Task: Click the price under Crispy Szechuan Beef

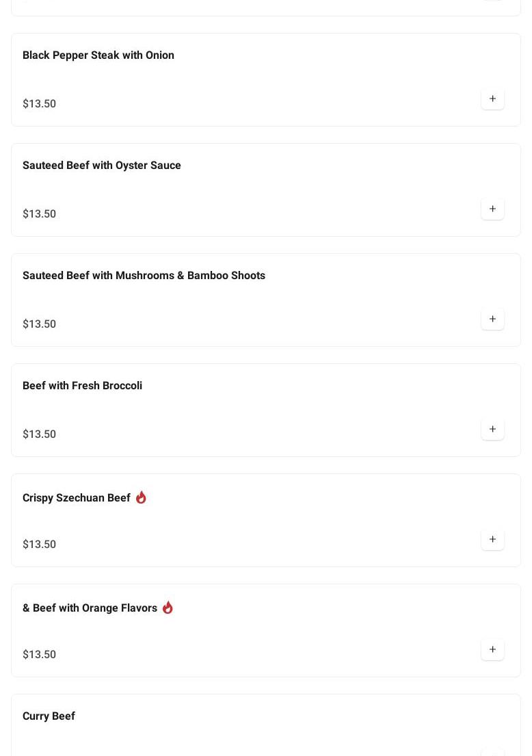Action: coord(40,545)
